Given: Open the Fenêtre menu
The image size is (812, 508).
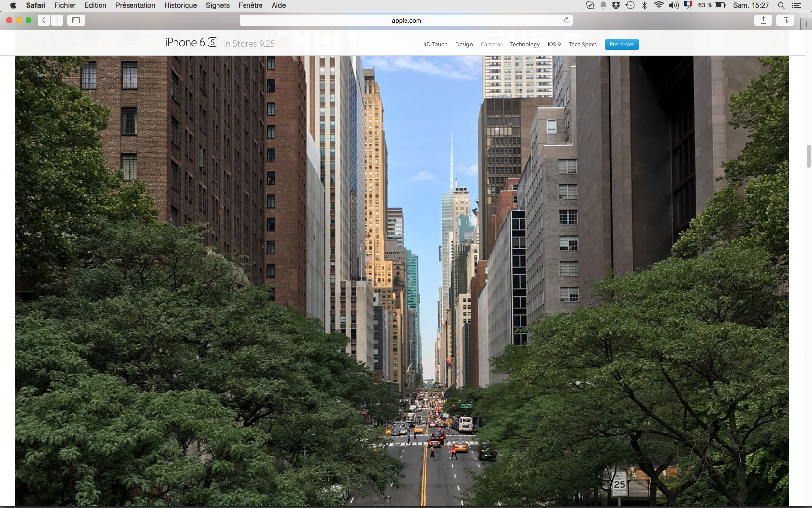Looking at the screenshot, I should pos(251,5).
